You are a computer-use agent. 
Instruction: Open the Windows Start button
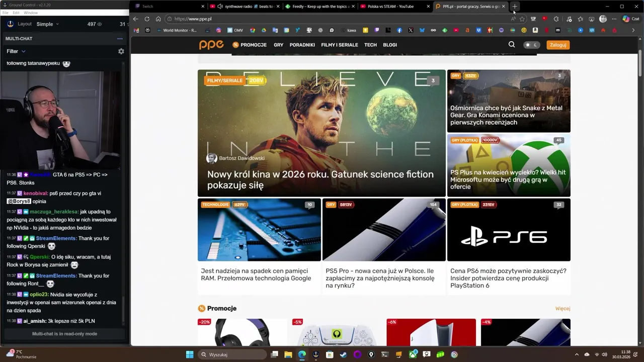(190, 354)
